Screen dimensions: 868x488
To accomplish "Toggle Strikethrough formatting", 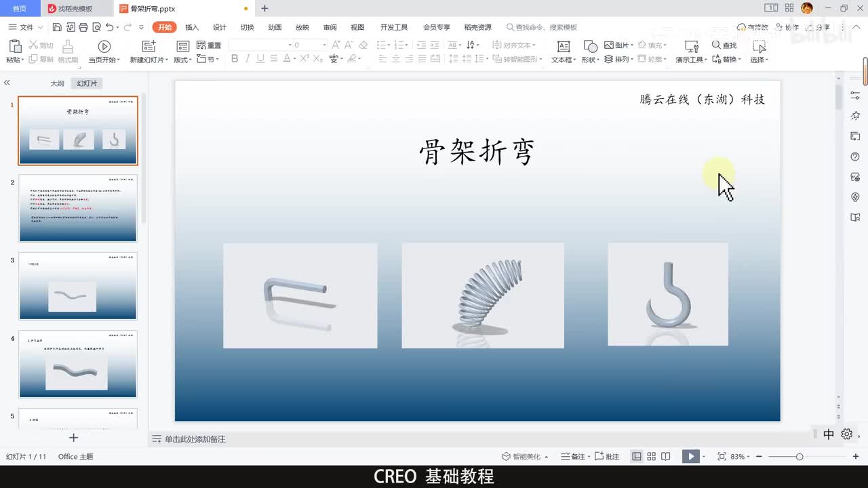I will 274,59.
